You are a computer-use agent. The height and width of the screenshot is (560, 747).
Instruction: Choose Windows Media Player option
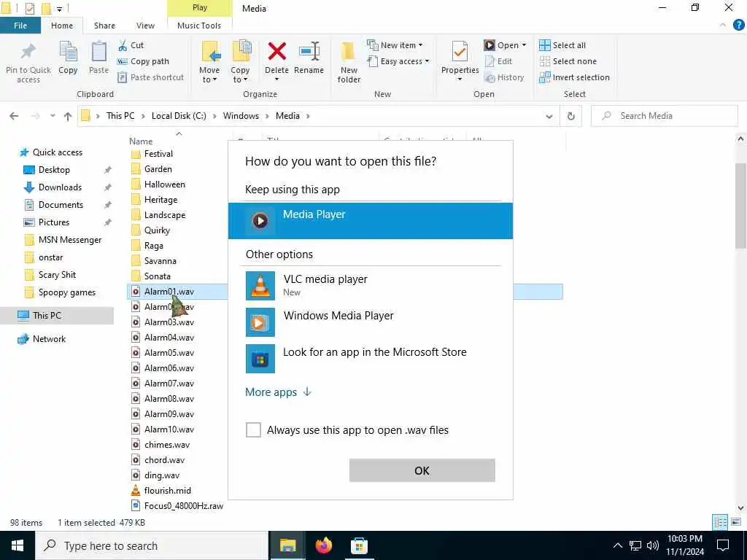pyautogui.click(x=370, y=322)
